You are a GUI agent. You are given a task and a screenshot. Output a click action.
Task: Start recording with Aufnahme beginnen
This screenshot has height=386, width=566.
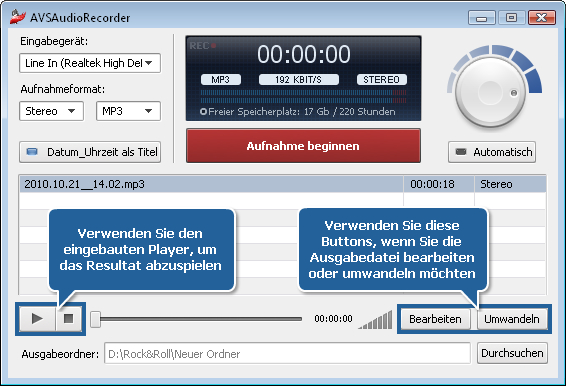303,146
